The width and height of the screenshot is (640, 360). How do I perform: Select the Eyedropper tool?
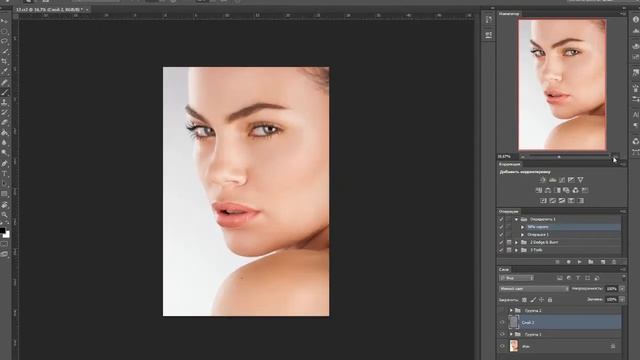tap(4, 72)
